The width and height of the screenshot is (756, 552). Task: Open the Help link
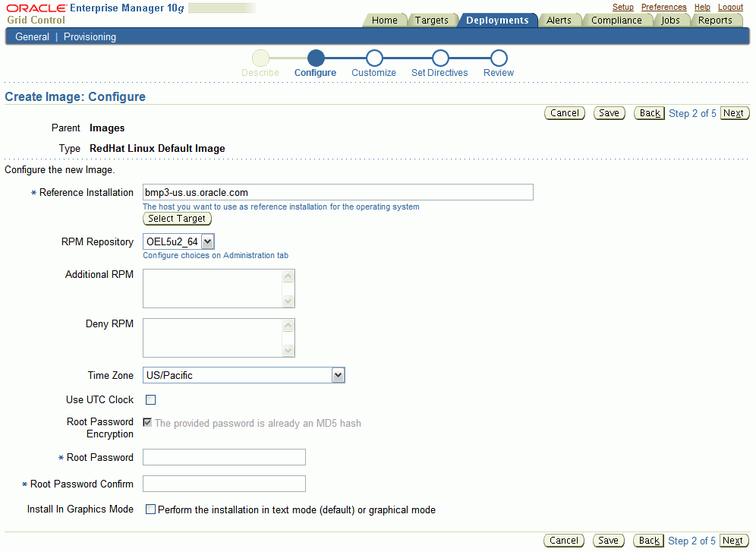702,8
